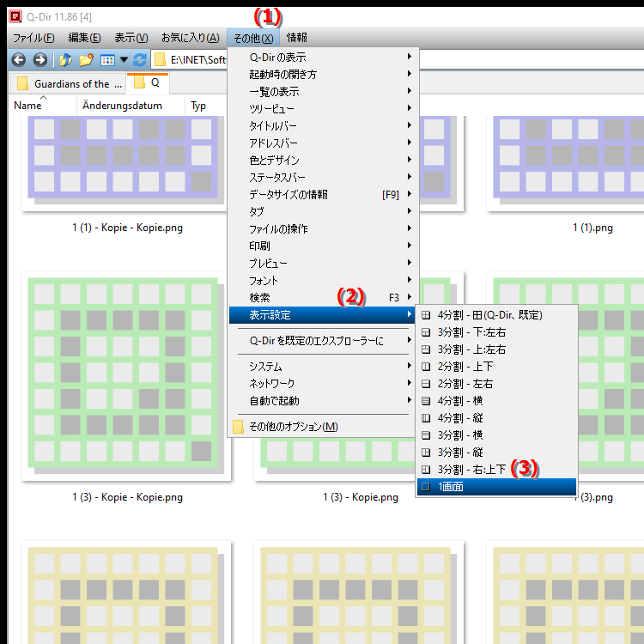Click the その他(X) menu
Screen dimensions: 644x644
point(253,38)
